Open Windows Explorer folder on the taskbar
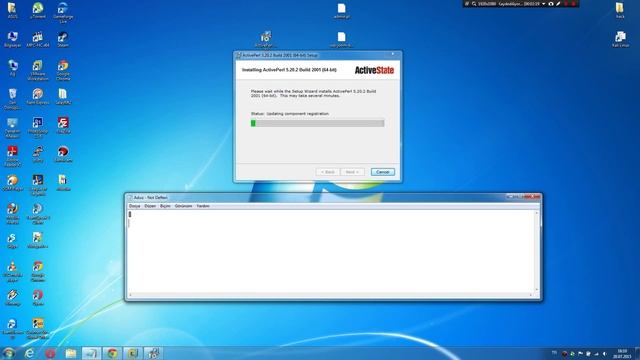 click(71, 353)
